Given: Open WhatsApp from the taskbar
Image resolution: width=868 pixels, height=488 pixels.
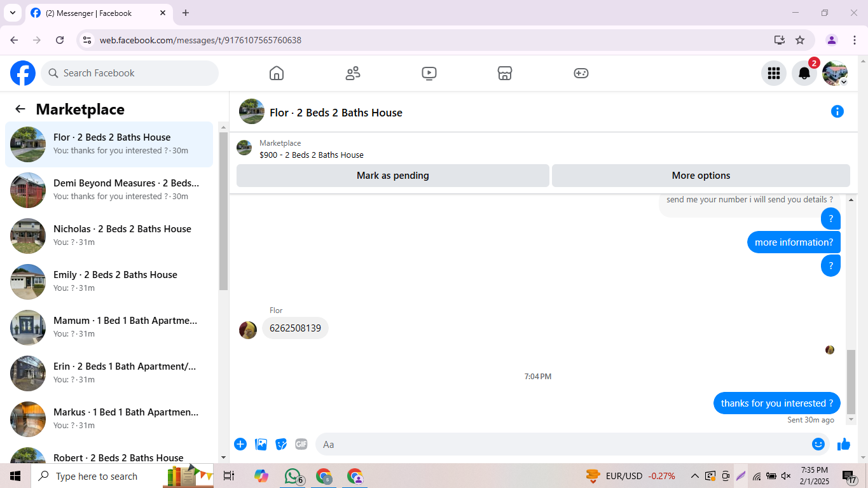Looking at the screenshot, I should click(293, 476).
